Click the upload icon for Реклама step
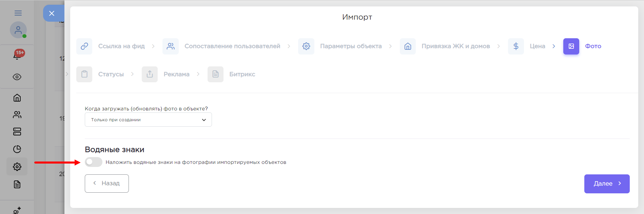 [x=150, y=74]
